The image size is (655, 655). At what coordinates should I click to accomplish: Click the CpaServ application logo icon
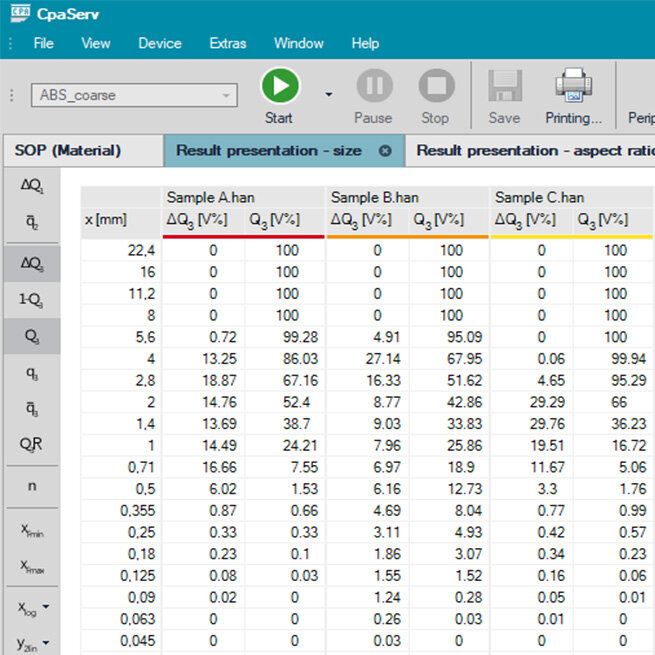click(20, 13)
